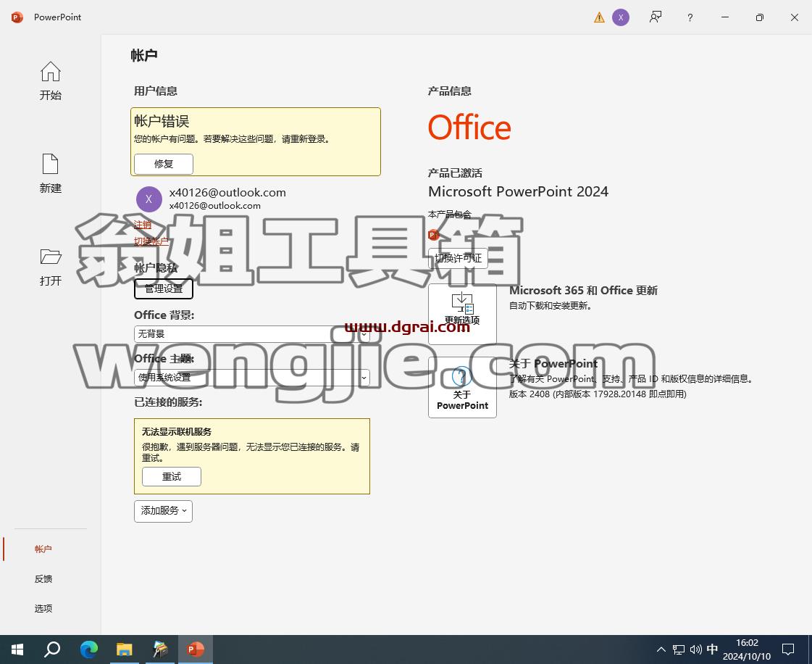Show hidden tray icons chevron
Image resolution: width=812 pixels, height=664 pixels.
pyautogui.click(x=661, y=650)
